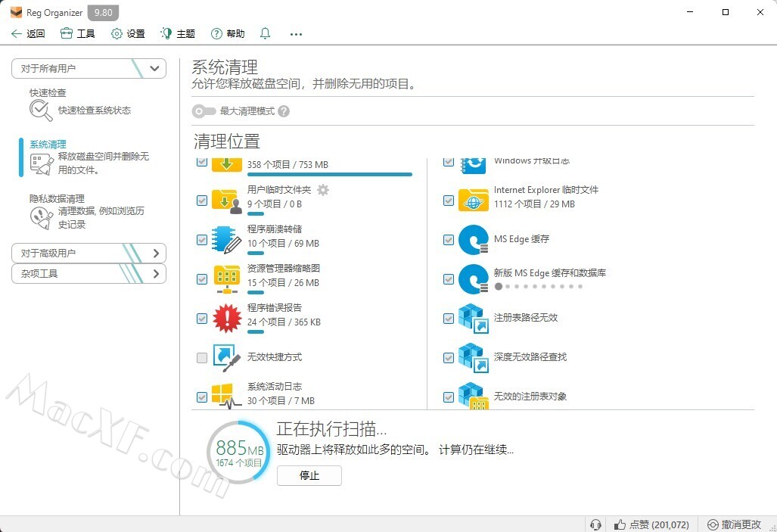Open the 工具 menu
777x532 pixels.
78,34
